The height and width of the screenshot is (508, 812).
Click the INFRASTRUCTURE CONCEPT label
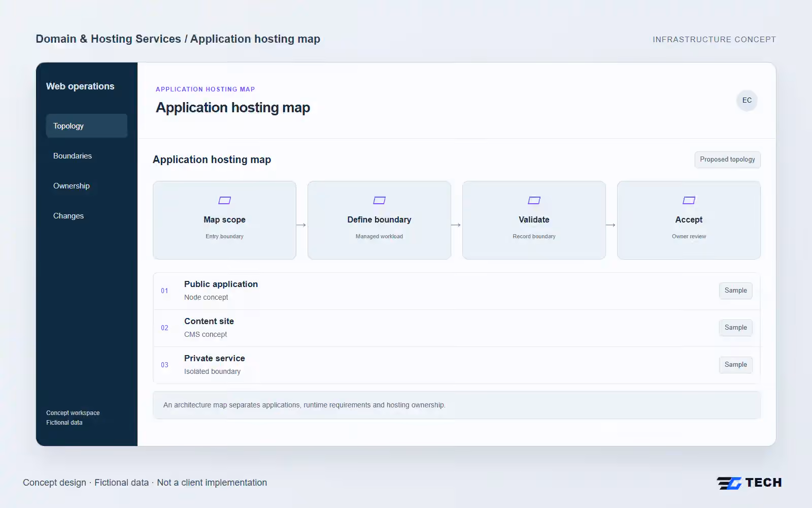714,40
